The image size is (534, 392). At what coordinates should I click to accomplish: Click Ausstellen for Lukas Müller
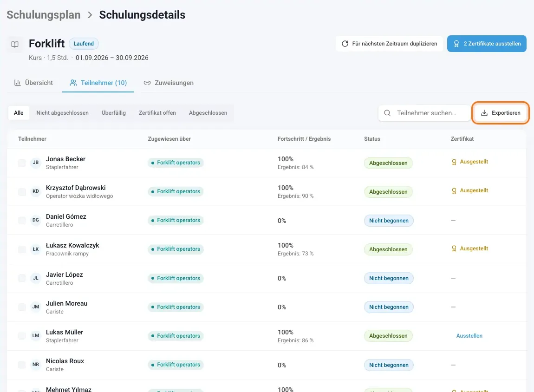pos(469,336)
